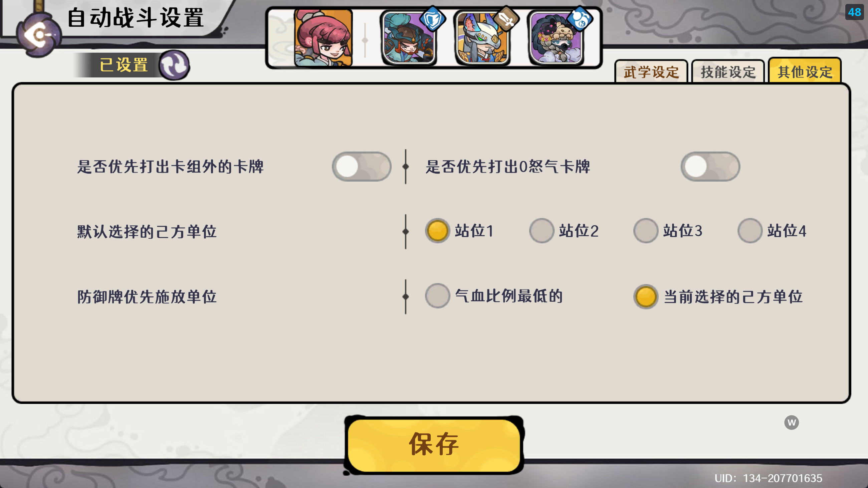This screenshot has height=488, width=868.
Task: Click the gray W circle icon
Action: coord(792,422)
